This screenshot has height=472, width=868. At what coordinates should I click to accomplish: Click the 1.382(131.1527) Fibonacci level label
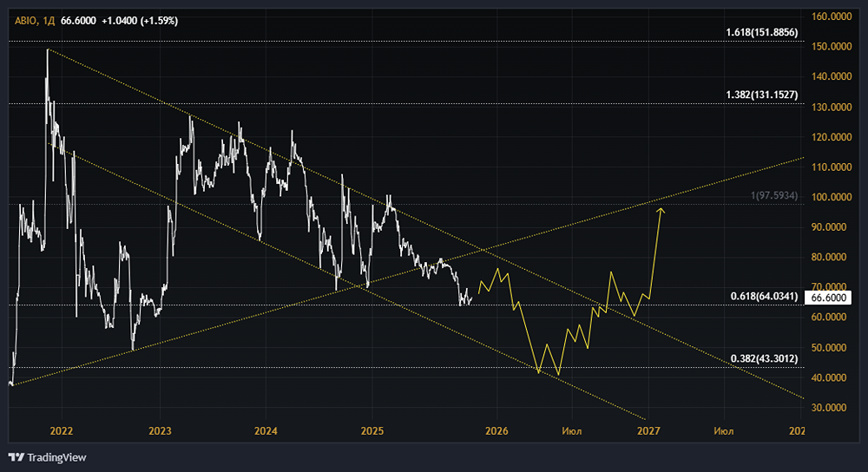(762, 95)
